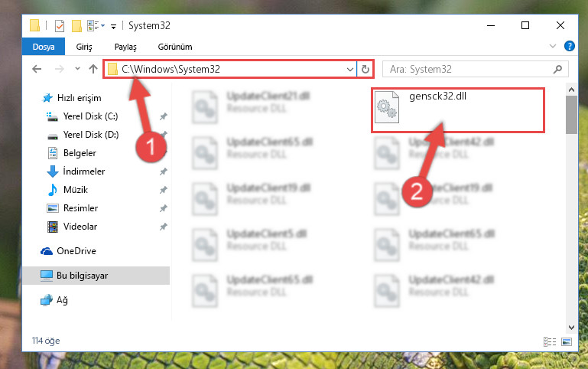This screenshot has height=369, width=588.
Task: Click the Ara: System32 search field
Action: pos(475,70)
